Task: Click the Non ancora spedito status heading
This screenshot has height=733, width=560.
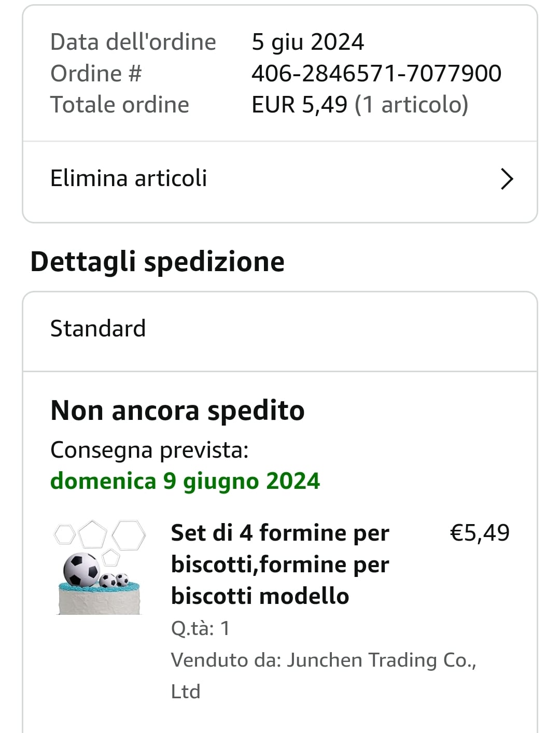Action: pos(177,411)
